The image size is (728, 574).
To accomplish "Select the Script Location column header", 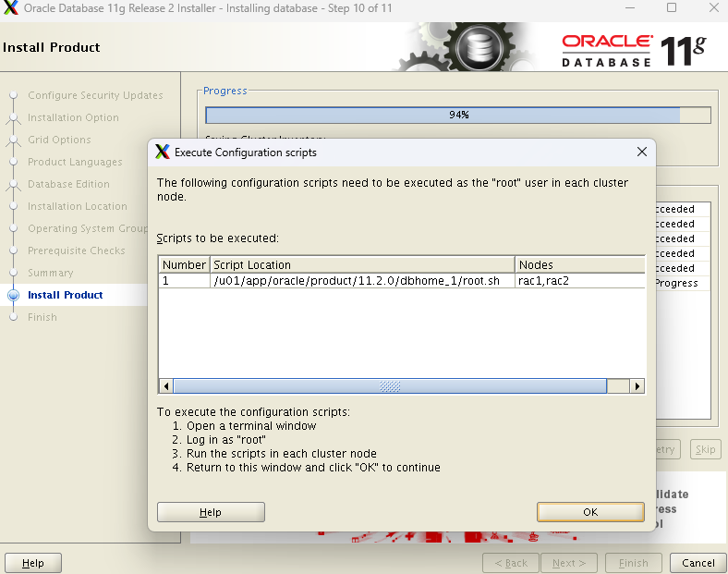I will point(362,264).
